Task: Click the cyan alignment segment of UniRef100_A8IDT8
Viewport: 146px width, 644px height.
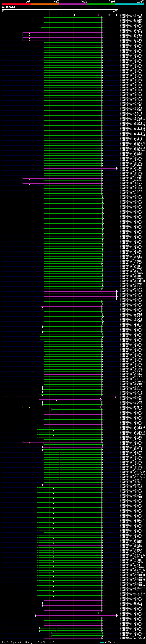Action: click(x=96, y=15)
